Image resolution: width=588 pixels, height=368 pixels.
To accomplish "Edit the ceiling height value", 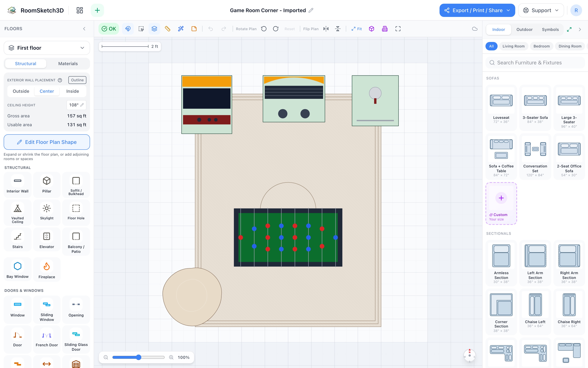I will [76, 105].
